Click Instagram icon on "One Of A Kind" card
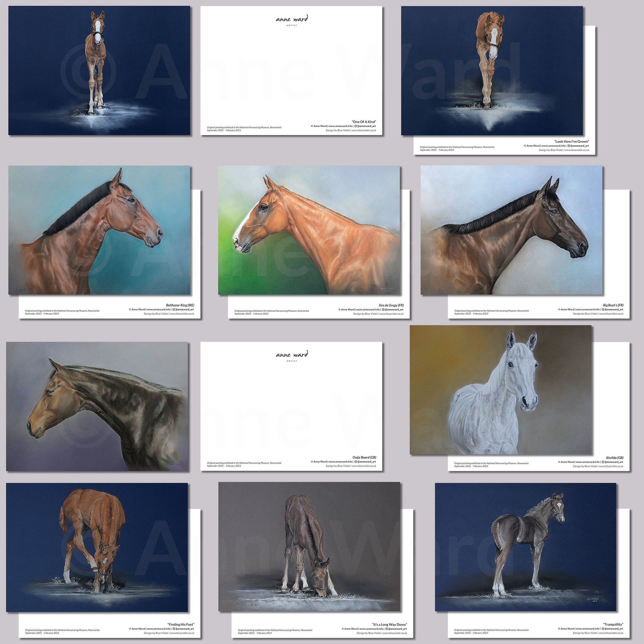This screenshot has width=644, height=644. click(356, 126)
